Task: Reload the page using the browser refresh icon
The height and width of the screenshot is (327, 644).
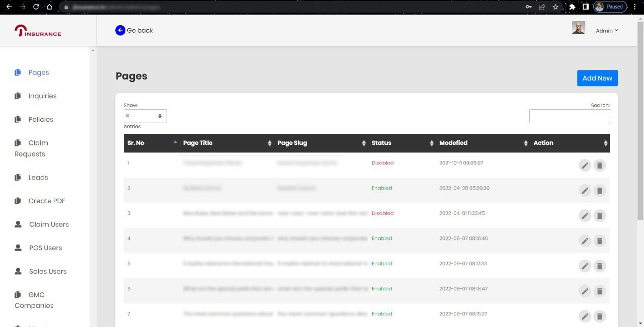Action: 36,7
